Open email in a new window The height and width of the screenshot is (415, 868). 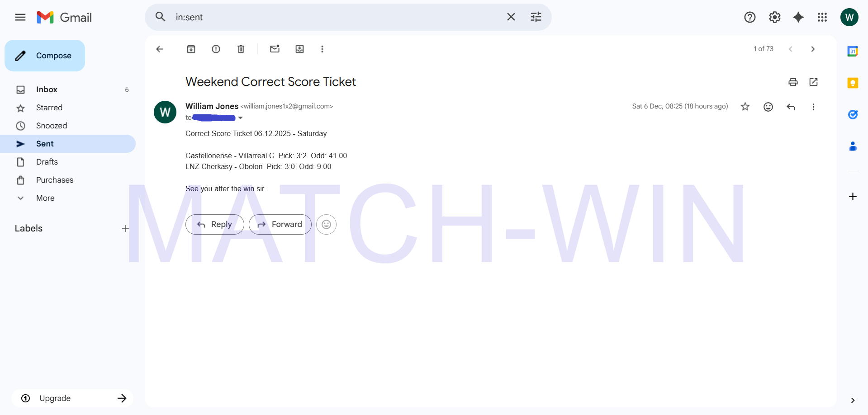click(x=813, y=82)
